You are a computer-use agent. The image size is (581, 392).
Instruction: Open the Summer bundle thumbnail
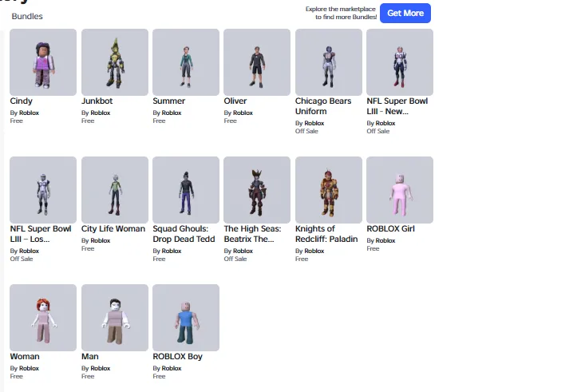tap(186, 62)
